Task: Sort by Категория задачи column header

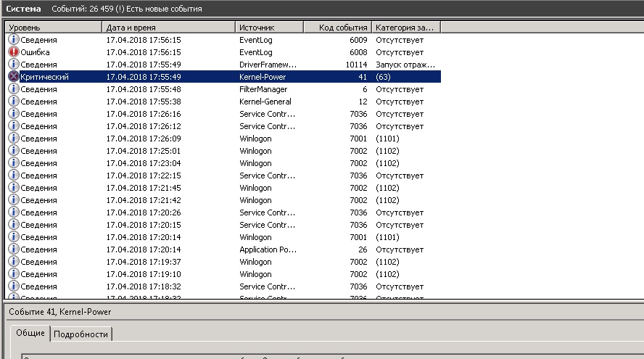Action: (x=406, y=28)
